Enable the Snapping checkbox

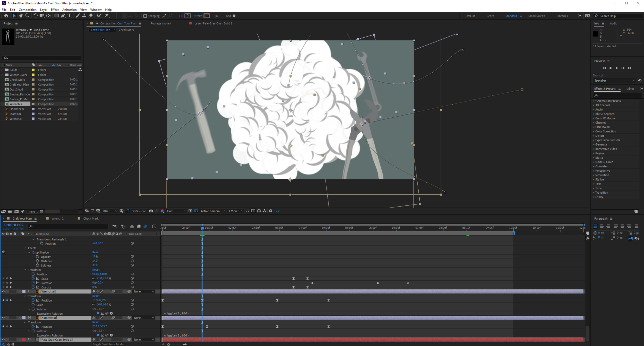[145, 16]
